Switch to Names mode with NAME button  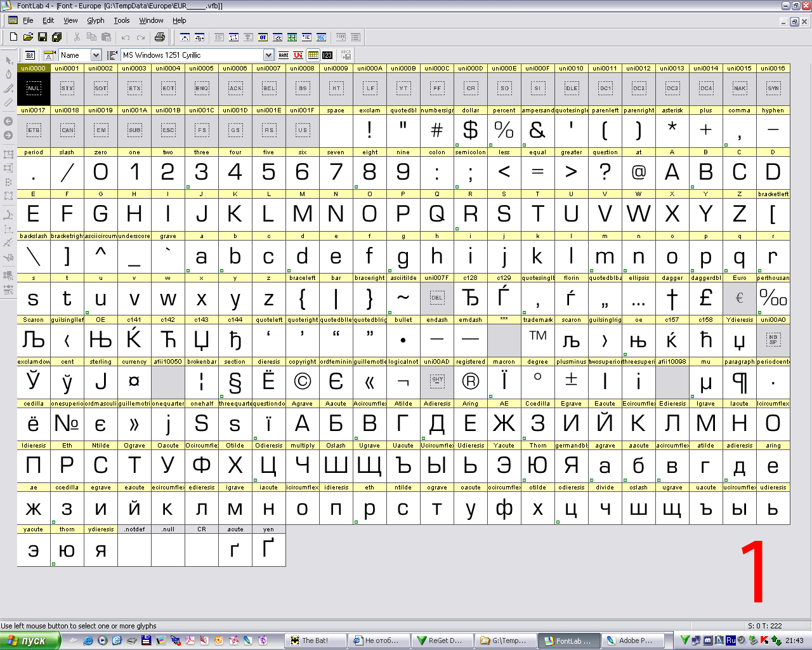point(284,55)
